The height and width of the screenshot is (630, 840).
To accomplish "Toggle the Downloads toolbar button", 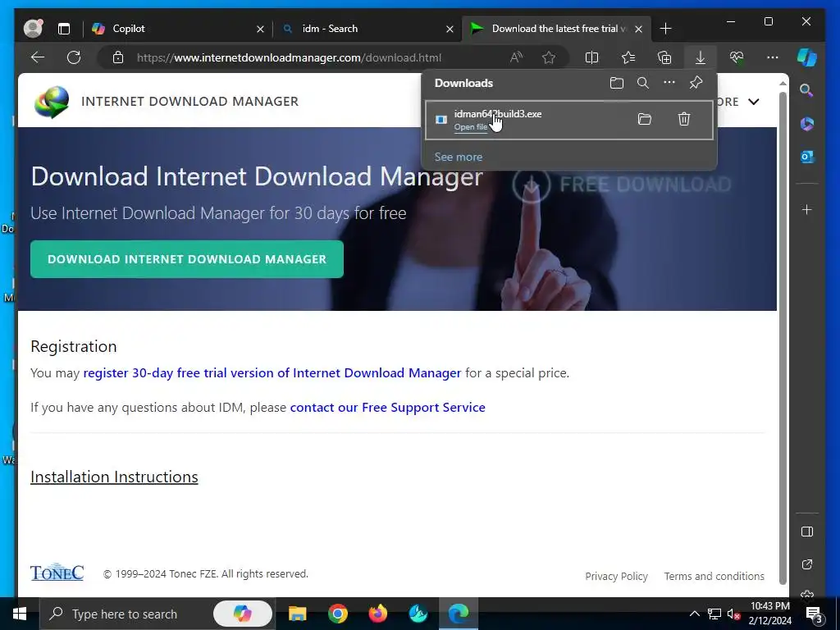I will [x=701, y=57].
